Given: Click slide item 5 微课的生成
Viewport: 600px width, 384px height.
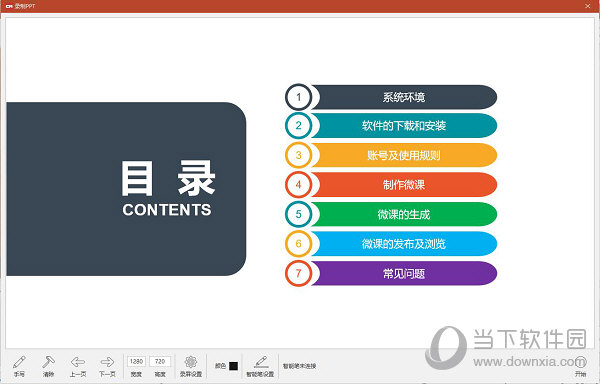Looking at the screenshot, I should pyautogui.click(x=391, y=214).
